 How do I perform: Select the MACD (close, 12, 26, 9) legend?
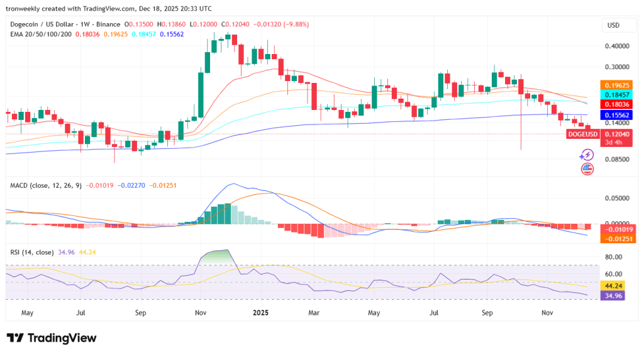[x=45, y=185]
